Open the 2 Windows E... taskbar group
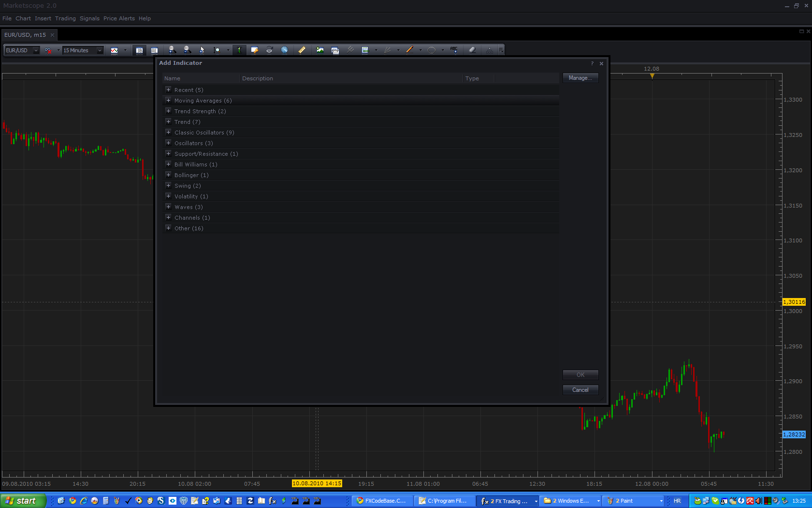 coord(571,501)
